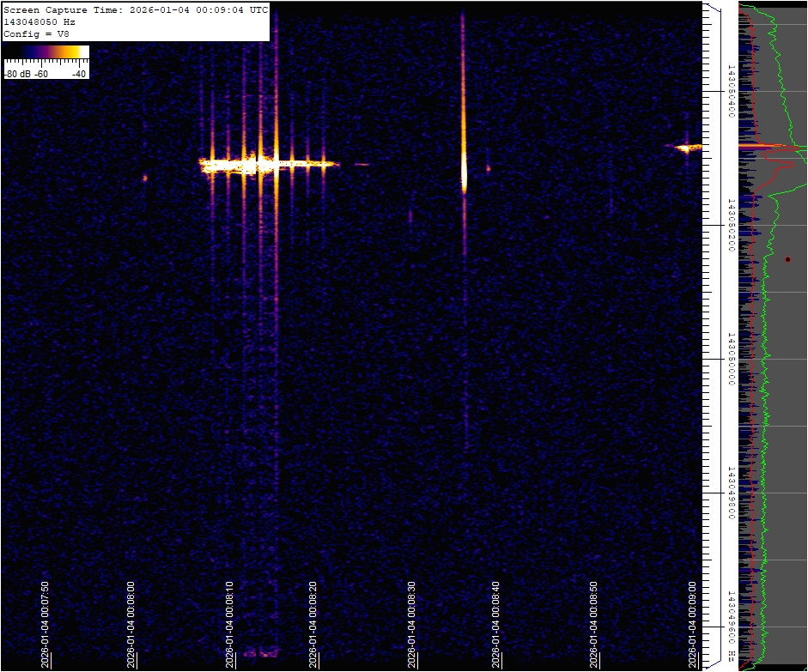
Task: Click the -80 dB label on color legend
Action: pyautogui.click(x=17, y=74)
